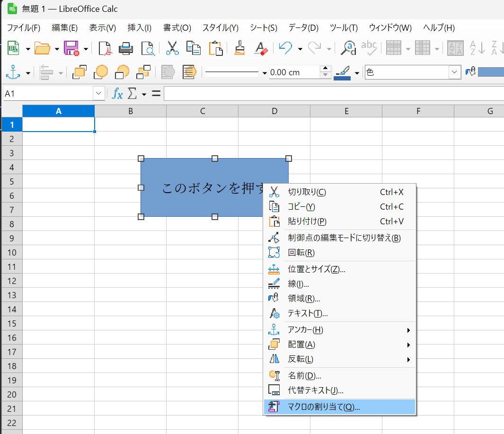This screenshot has width=504, height=434.
Task: Click the Save document icon in toolbar
Action: click(71, 48)
